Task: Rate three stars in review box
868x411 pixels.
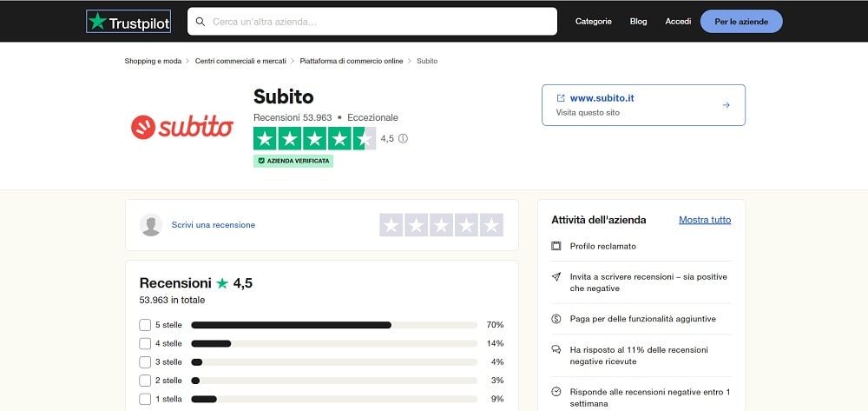Action: [x=441, y=225]
